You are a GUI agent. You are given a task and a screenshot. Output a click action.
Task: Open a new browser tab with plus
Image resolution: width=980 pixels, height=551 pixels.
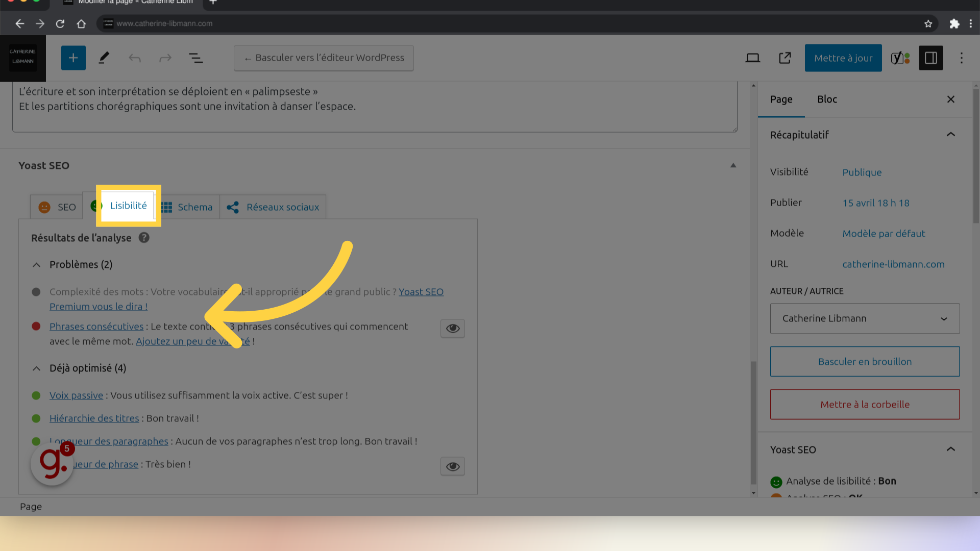pyautogui.click(x=213, y=3)
